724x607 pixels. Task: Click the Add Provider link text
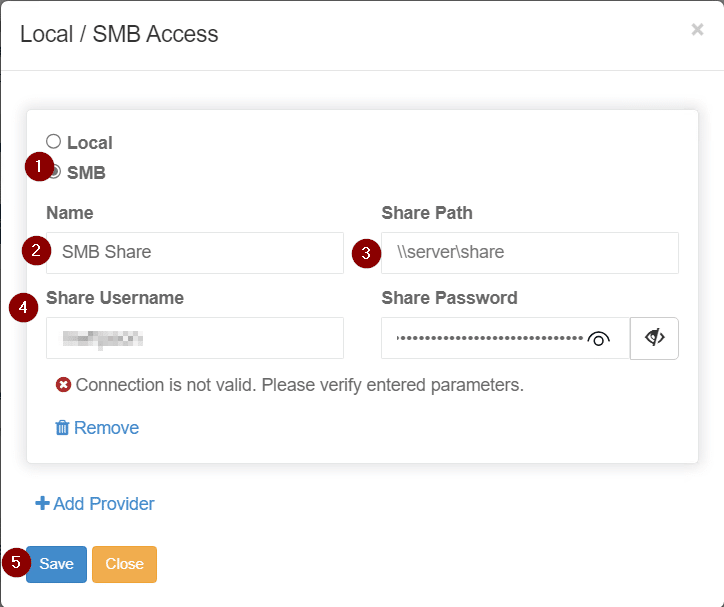point(104,504)
